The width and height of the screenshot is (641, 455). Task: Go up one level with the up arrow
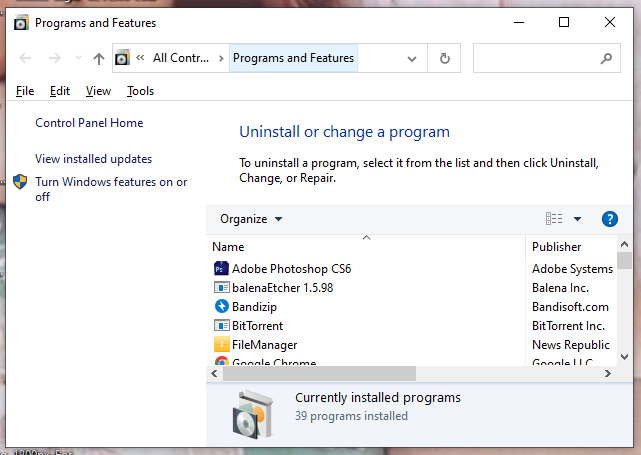99,58
